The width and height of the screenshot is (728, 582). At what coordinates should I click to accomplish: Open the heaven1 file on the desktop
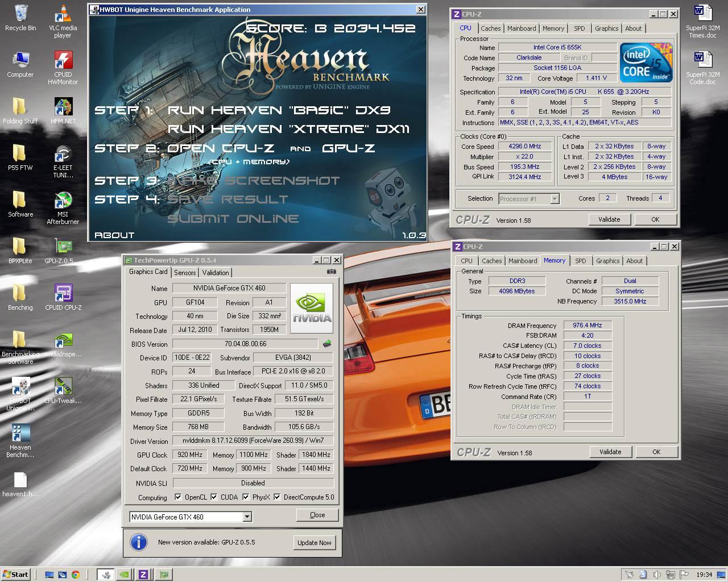click(20, 484)
